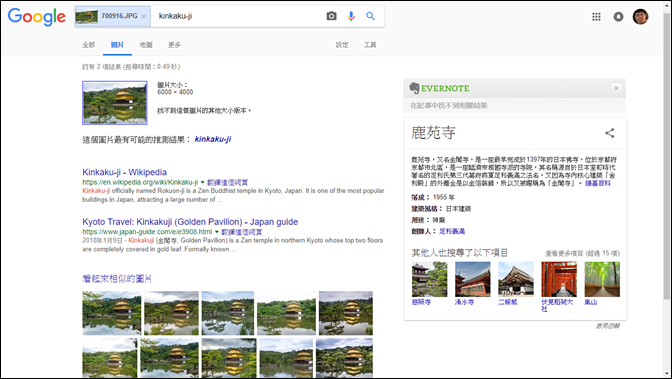Open last similar image in top row

pos(346,313)
